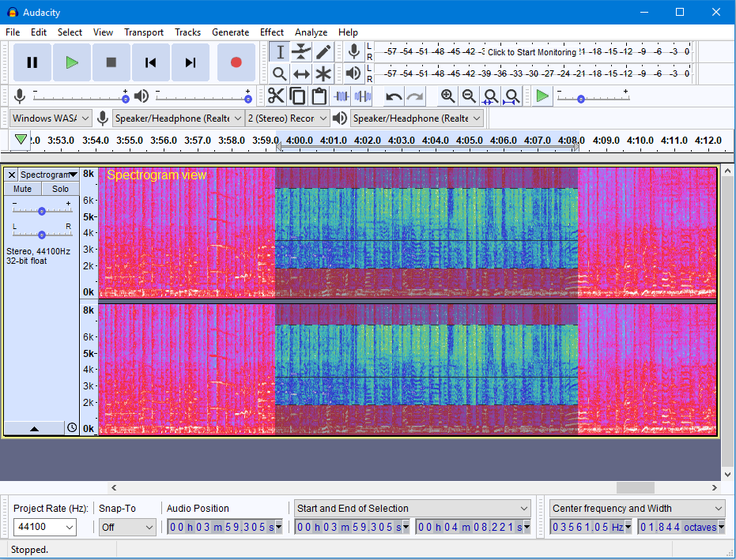This screenshot has height=560, width=736.
Task: Select the Selection tool
Action: click(278, 51)
